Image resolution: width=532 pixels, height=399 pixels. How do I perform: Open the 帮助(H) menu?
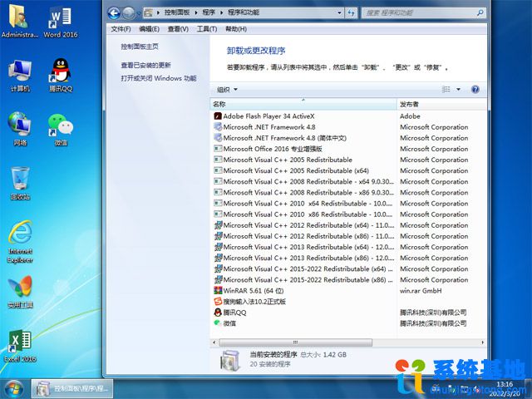[236, 29]
